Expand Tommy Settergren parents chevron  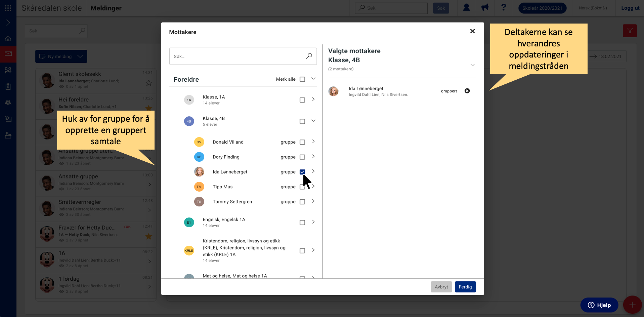click(x=313, y=201)
